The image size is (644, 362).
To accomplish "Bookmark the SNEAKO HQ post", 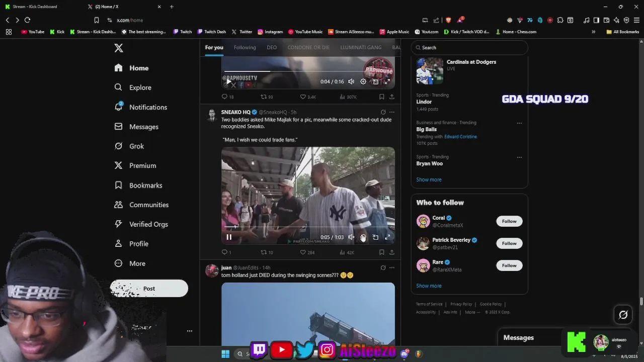I will 381,252.
